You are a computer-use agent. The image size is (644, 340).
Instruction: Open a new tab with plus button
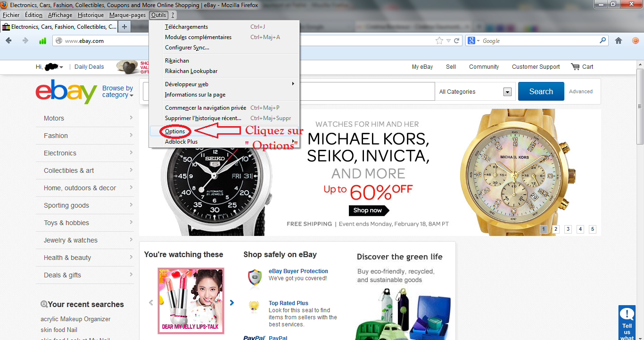click(124, 27)
